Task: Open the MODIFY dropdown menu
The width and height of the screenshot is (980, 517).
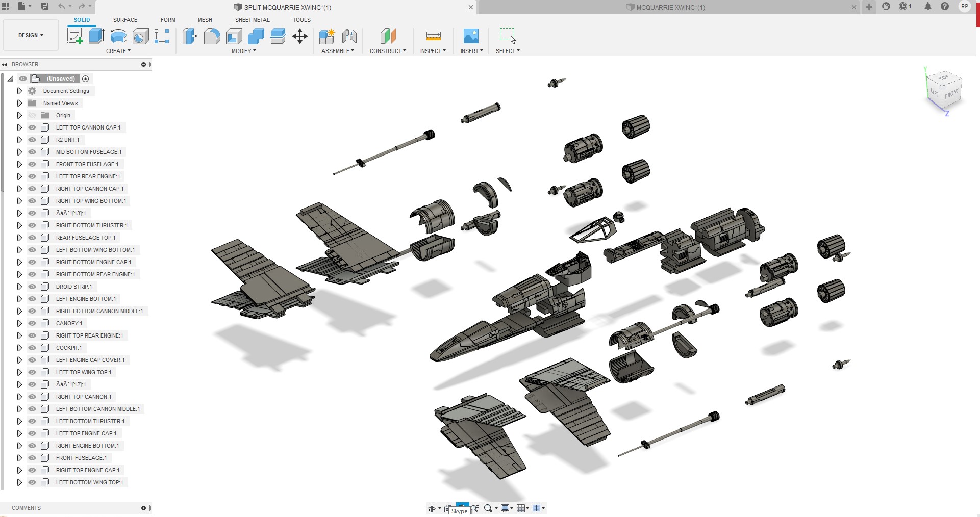Action: [244, 51]
